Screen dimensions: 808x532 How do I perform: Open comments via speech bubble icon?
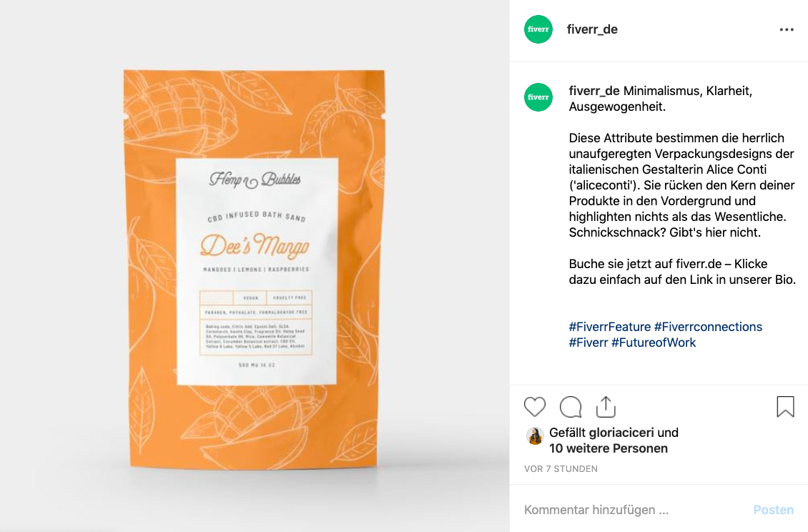pos(571,407)
